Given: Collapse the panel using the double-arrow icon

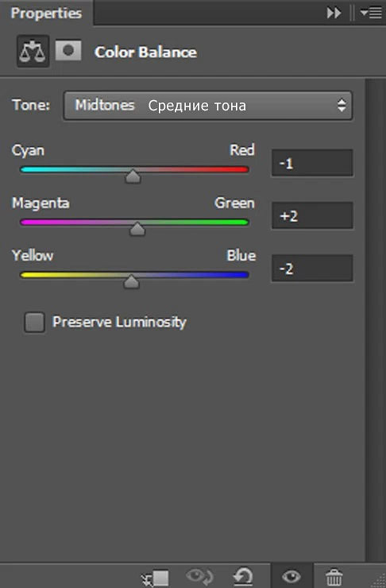Looking at the screenshot, I should pos(334,14).
